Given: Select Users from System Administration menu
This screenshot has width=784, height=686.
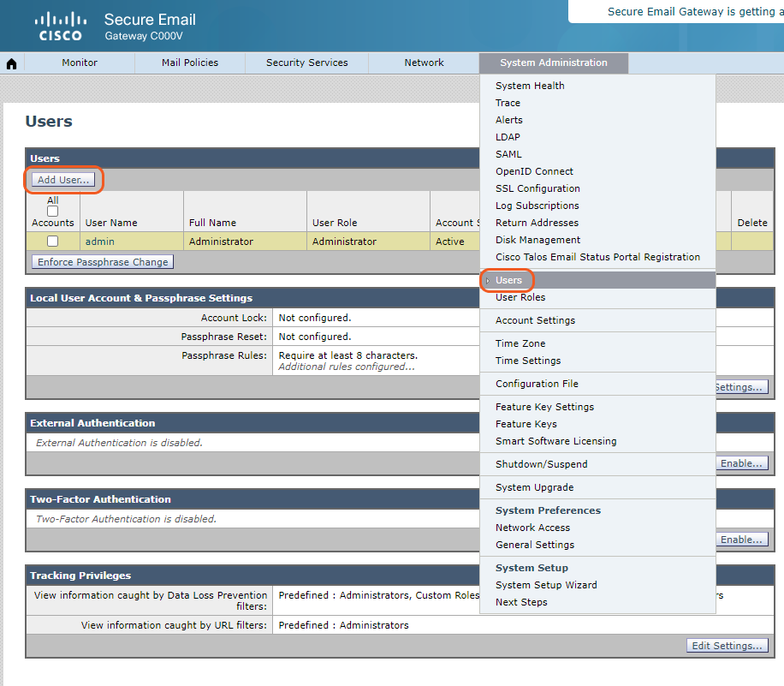Looking at the screenshot, I should (x=508, y=280).
